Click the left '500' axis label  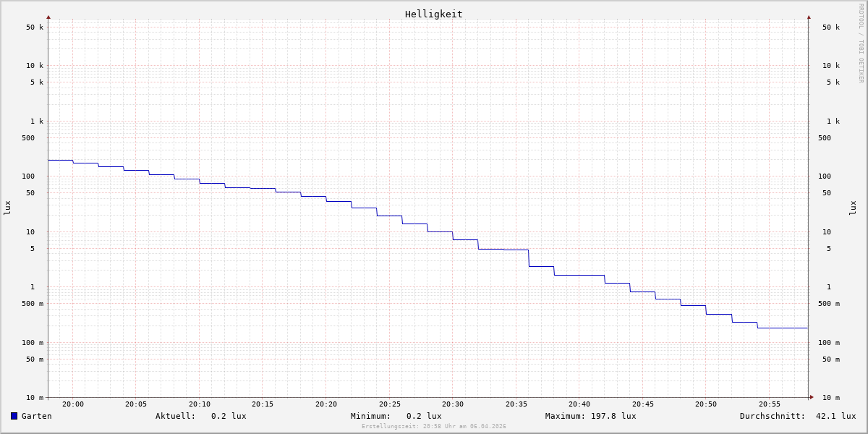point(28,138)
